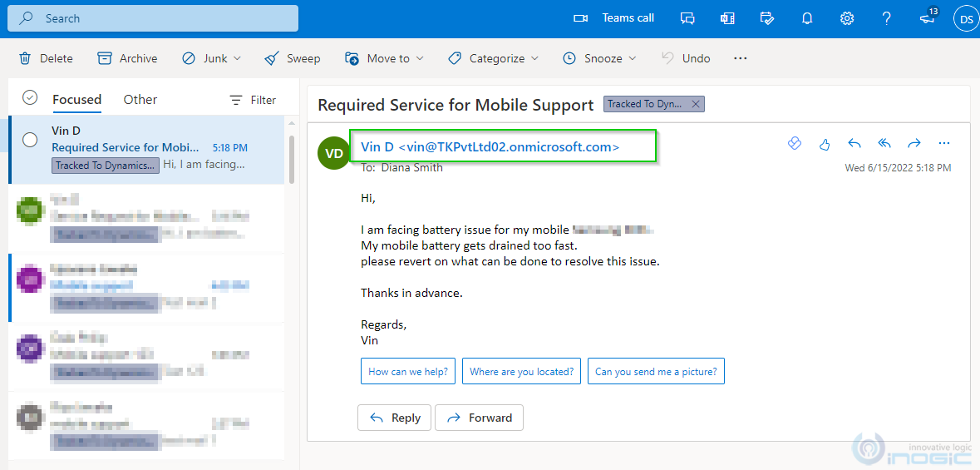Click the Like thumbs-up icon on email
The height and width of the screenshot is (470, 980).
click(x=825, y=144)
